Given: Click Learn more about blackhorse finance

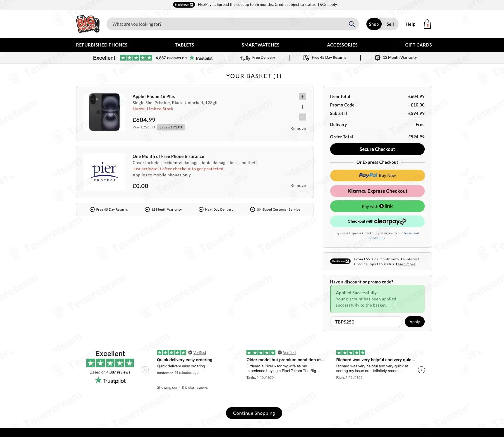Looking at the screenshot, I should click(x=405, y=264).
